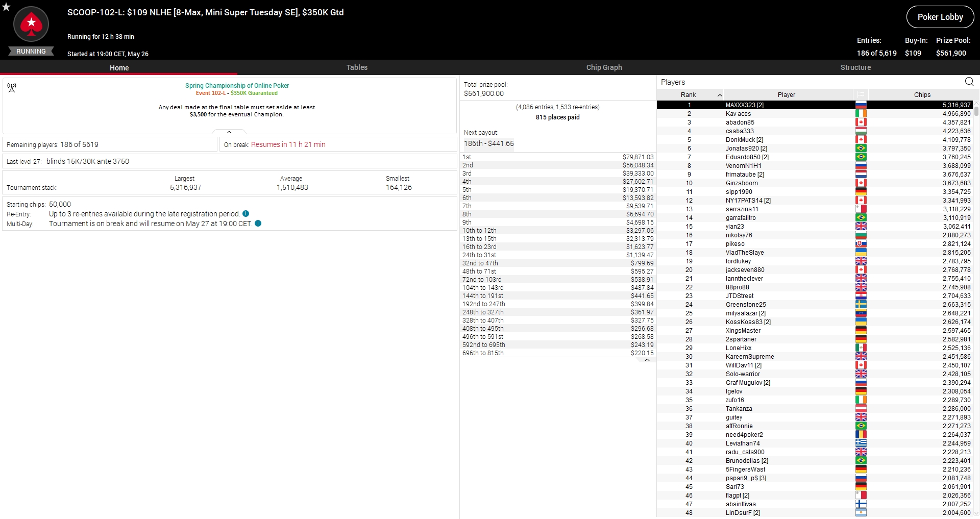Image resolution: width=980 pixels, height=519 pixels.
Task: Click the 696th to 815th payout row
Action: click(x=558, y=353)
